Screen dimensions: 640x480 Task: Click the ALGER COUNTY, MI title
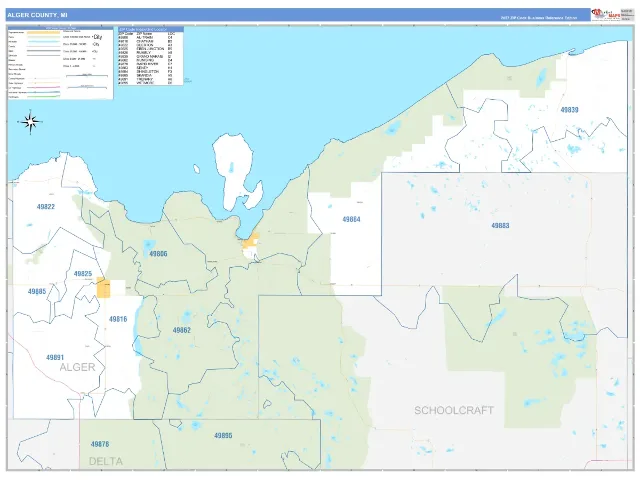(38, 15)
